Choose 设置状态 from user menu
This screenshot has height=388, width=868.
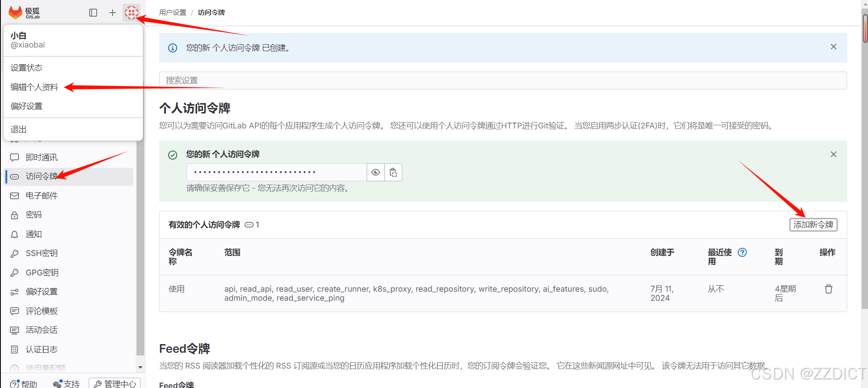pos(73,68)
